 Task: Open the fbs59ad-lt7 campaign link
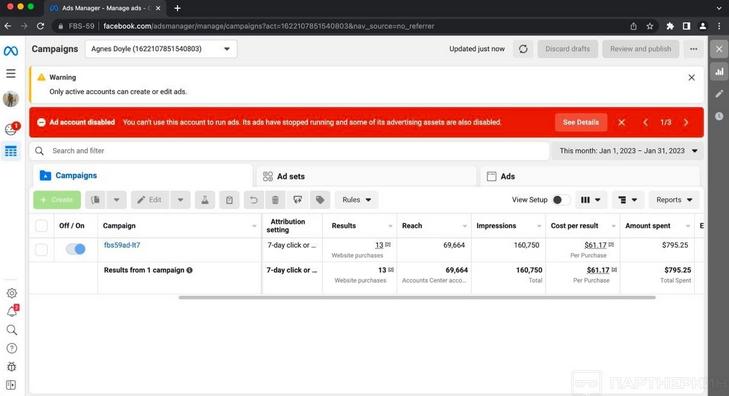click(122, 245)
